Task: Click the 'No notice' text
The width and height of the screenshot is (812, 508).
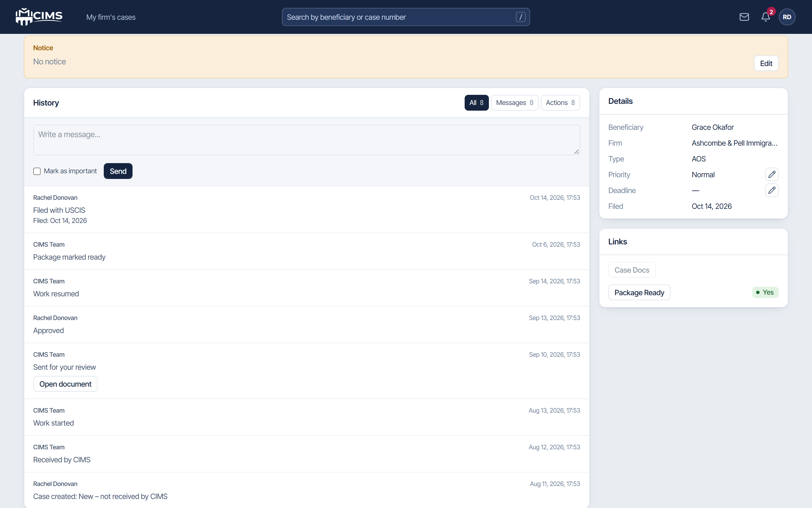Action: click(49, 62)
